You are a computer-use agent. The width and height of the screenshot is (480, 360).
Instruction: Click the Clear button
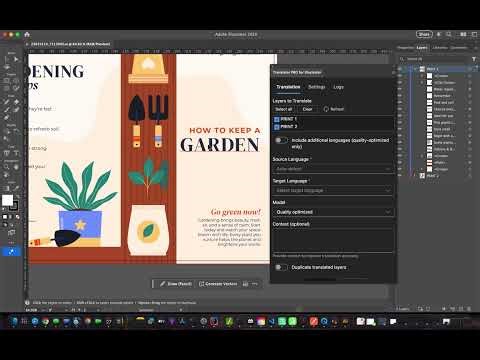(307, 109)
